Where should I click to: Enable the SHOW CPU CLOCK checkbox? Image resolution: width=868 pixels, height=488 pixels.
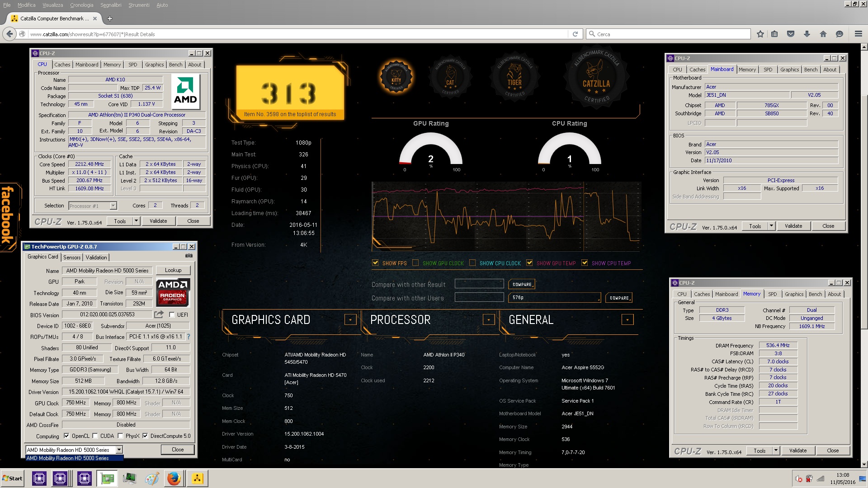pyautogui.click(x=472, y=263)
